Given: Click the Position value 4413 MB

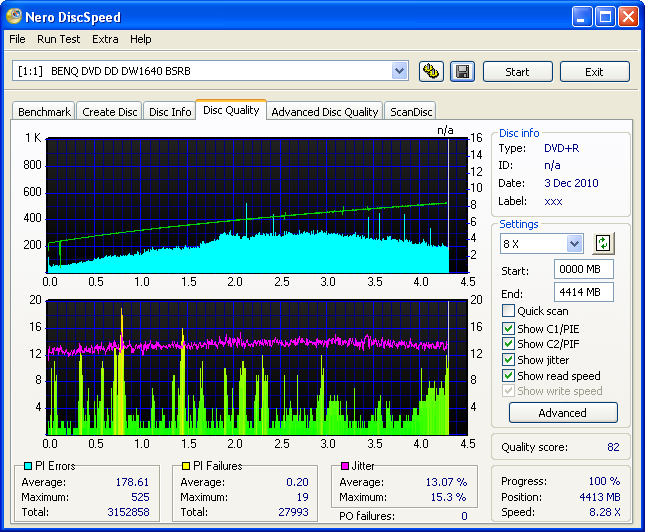Looking at the screenshot, I should [x=600, y=497].
